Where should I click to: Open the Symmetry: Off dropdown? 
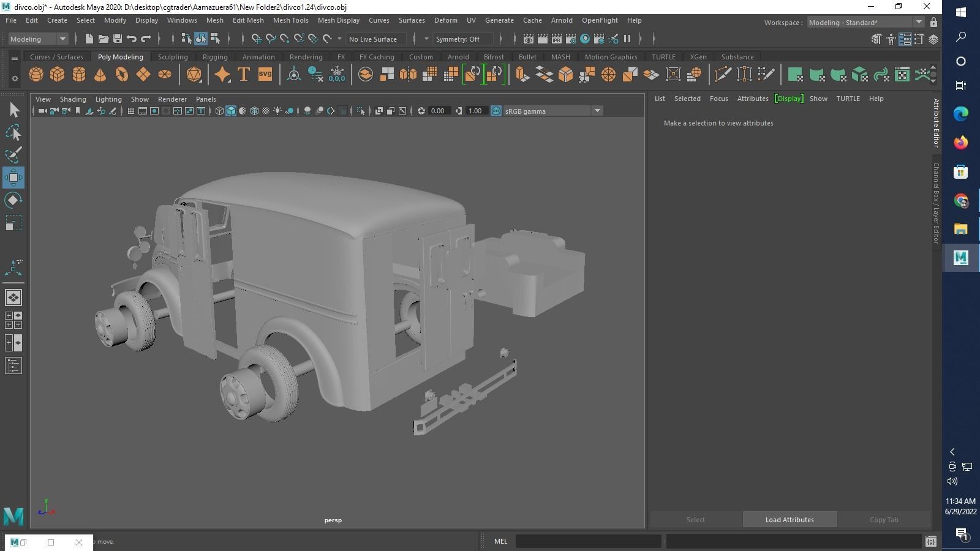coord(463,39)
